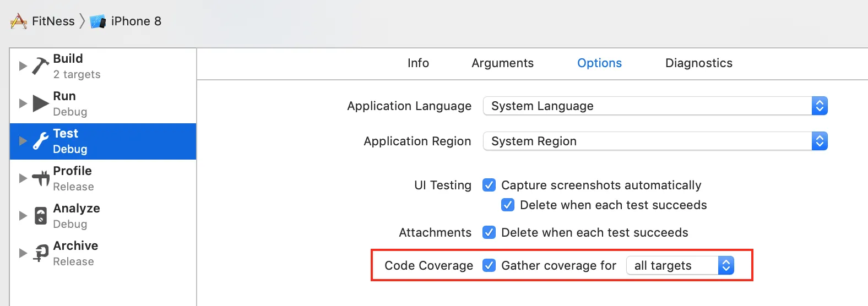Expand the Archive action disclosure triangle

pos(23,253)
